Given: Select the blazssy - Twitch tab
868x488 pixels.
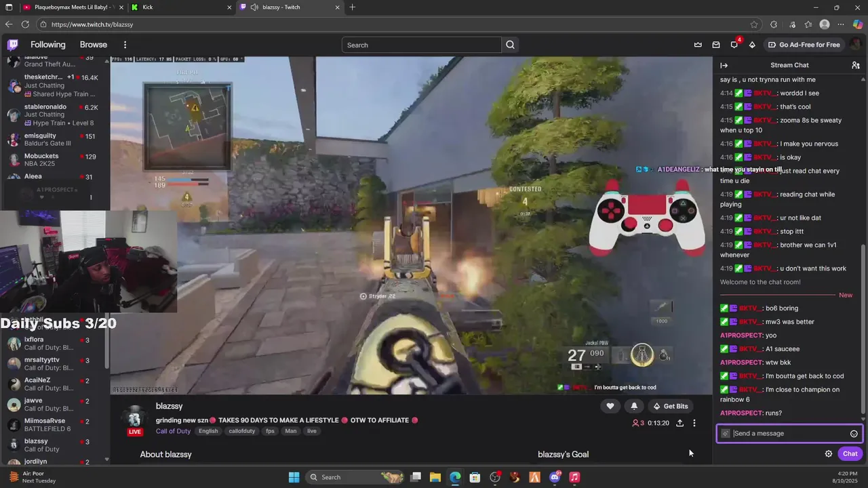Looking at the screenshot, I should pos(290,7).
